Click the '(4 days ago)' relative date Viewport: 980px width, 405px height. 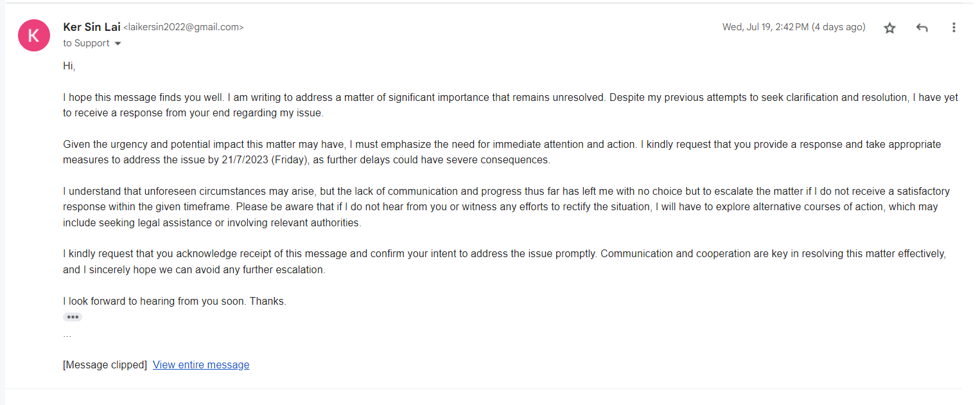[838, 27]
